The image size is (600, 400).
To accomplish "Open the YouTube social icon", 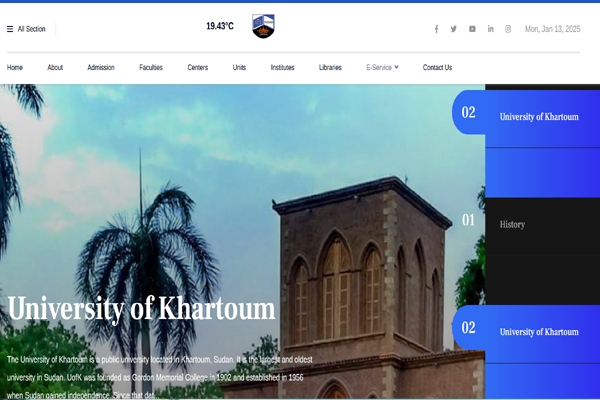I will pyautogui.click(x=472, y=29).
